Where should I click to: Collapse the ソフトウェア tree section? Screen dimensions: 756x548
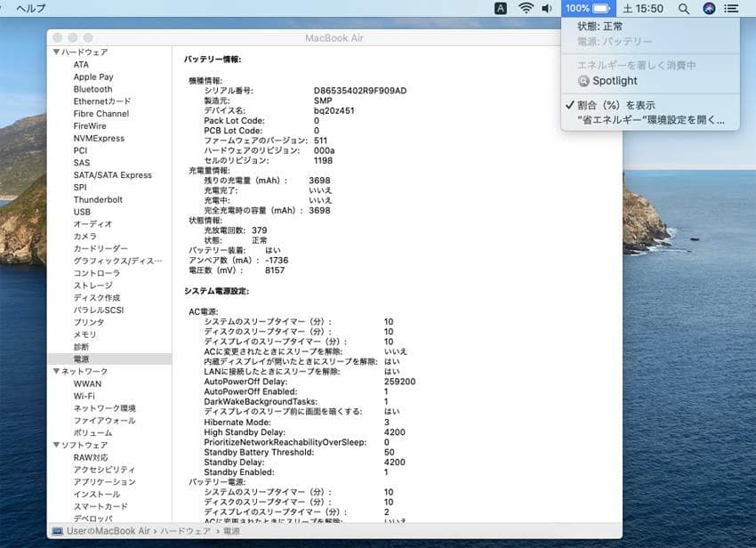56,445
